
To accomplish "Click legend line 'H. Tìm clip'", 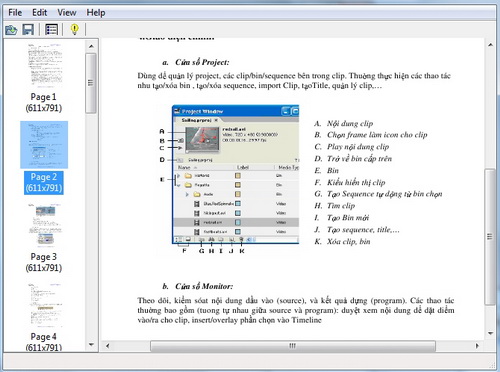I will pos(335,206).
